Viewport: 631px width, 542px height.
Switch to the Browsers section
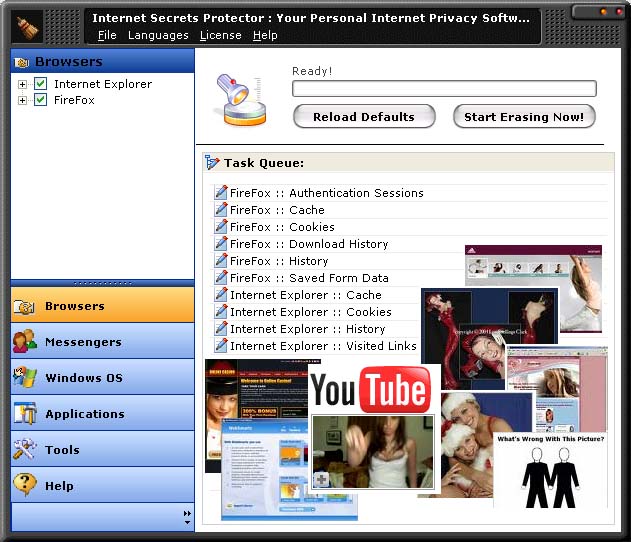tap(103, 305)
